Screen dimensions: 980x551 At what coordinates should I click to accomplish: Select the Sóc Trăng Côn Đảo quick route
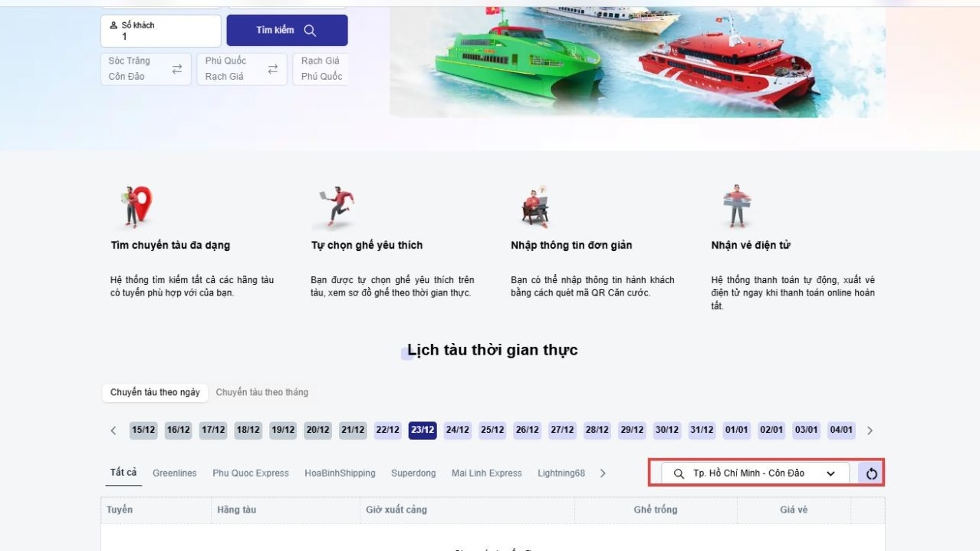tap(146, 69)
